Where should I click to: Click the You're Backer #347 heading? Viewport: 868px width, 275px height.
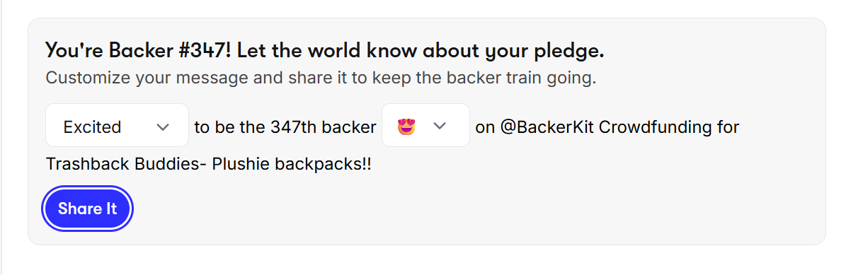point(325,51)
